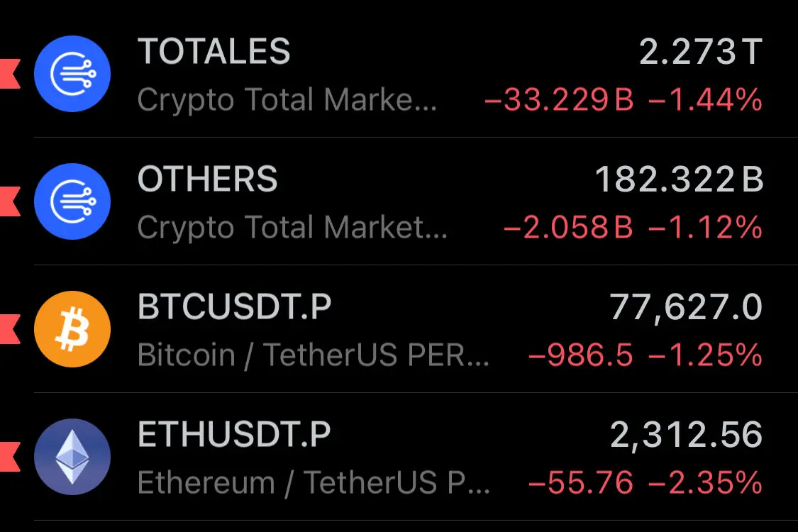Click the Bitcoin / TetherUS PER... description

pos(314,355)
